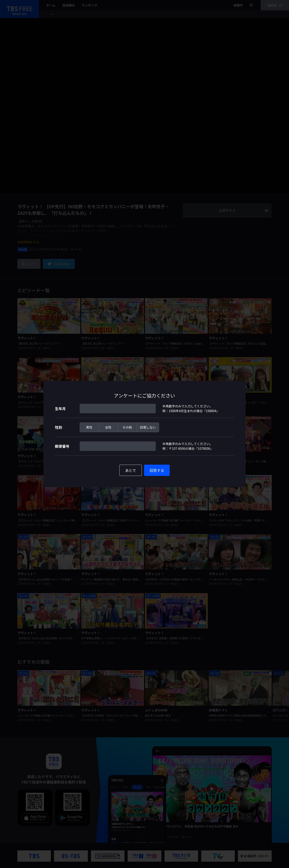Click the 山添がビリビリ受けてよかった episode thumbnail
The width and height of the screenshot is (289, 868).
point(112,552)
